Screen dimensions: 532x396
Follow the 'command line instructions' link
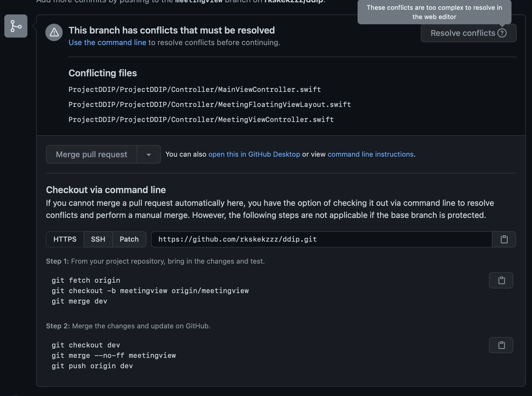pos(370,154)
